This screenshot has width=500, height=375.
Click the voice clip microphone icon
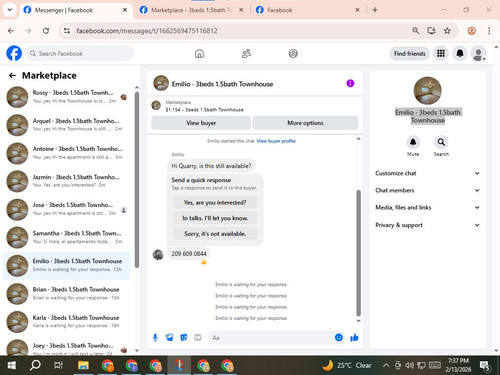coord(155,338)
